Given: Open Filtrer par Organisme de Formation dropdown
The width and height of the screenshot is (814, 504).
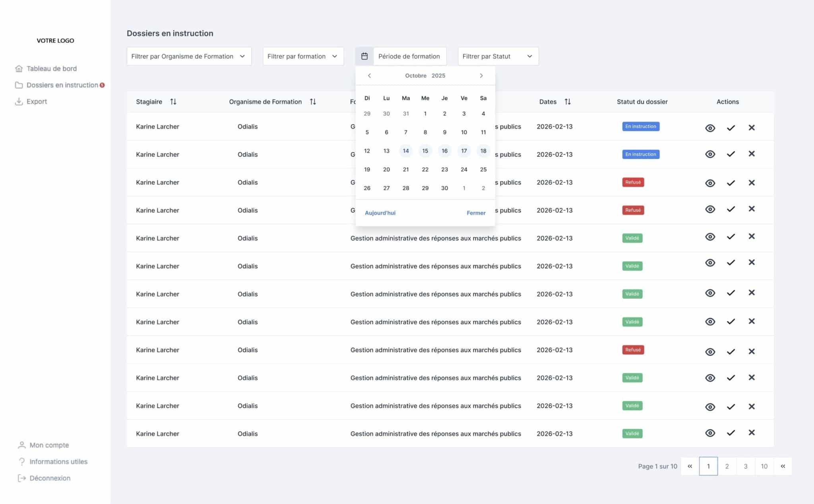Looking at the screenshot, I should 189,56.
